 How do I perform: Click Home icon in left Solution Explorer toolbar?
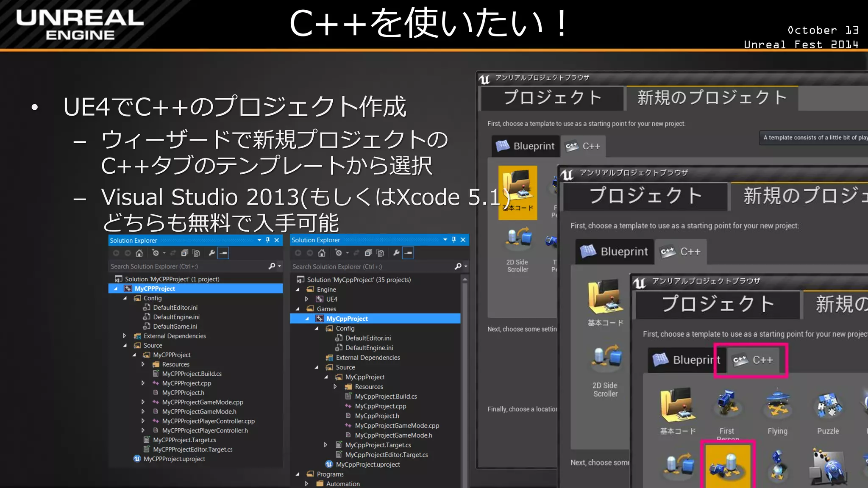click(x=139, y=253)
